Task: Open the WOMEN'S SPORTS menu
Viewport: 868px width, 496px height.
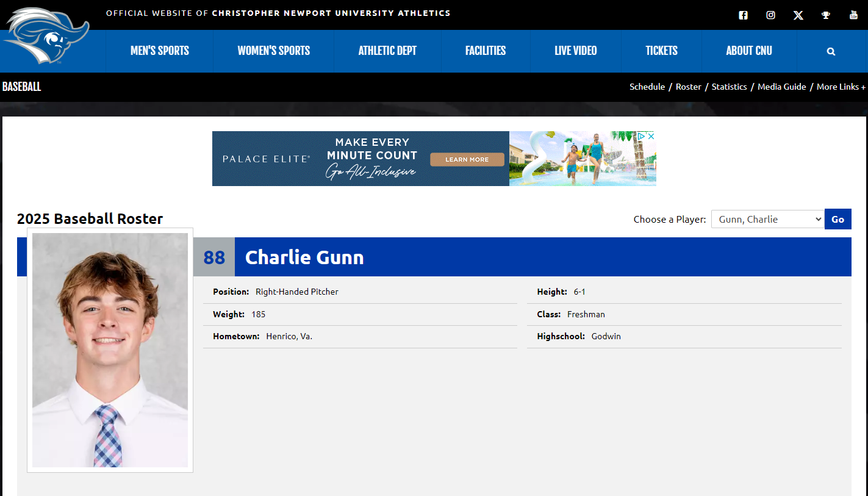Action: pyautogui.click(x=273, y=51)
